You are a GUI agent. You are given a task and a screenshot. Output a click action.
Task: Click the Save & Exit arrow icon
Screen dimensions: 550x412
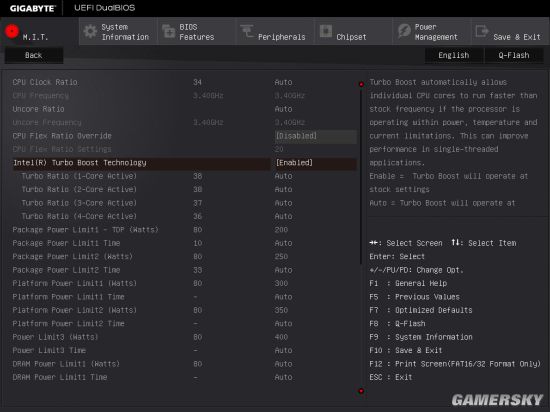pos(482,31)
